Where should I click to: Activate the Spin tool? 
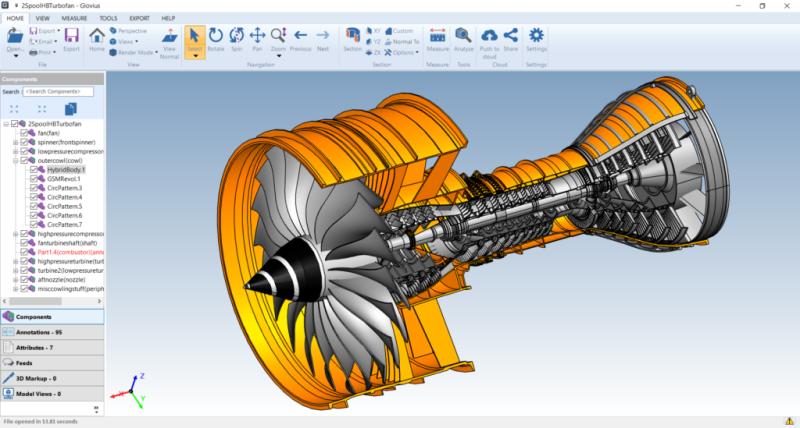237,40
